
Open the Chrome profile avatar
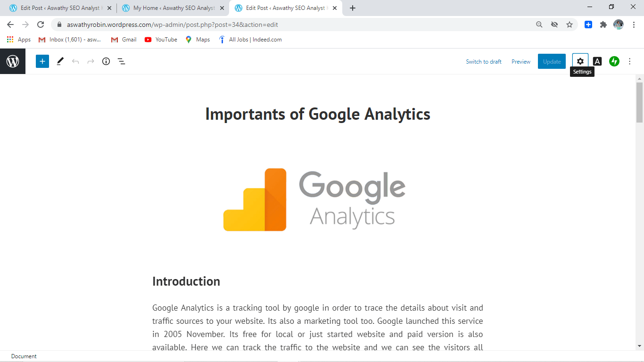click(619, 25)
